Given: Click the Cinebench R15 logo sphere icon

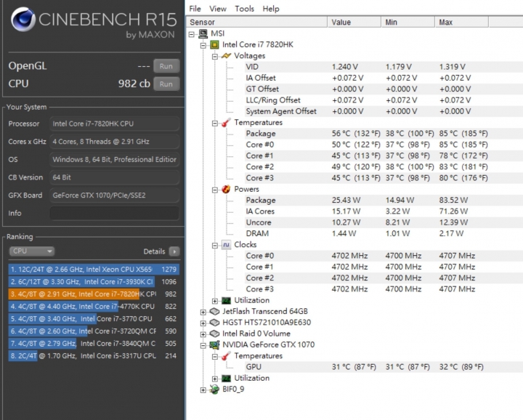Looking at the screenshot, I should pyautogui.click(x=23, y=20).
